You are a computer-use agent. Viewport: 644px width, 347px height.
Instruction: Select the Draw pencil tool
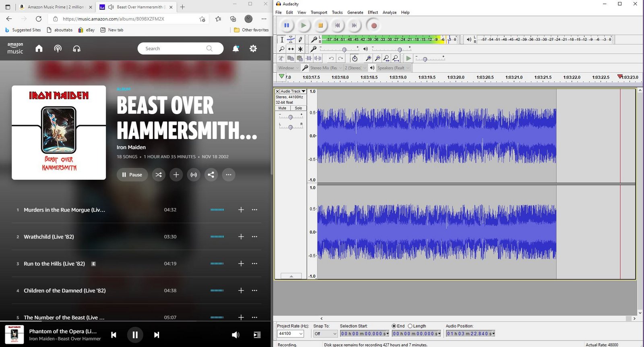[x=300, y=39]
